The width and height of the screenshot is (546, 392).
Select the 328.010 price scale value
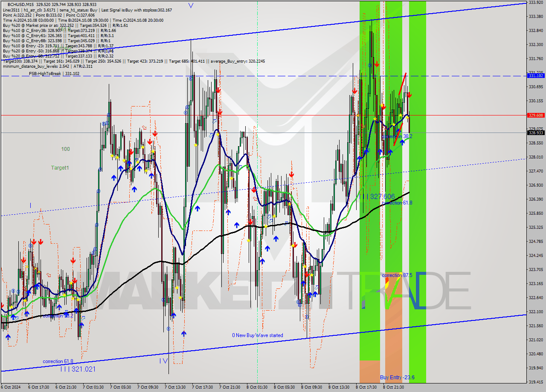click(536, 157)
